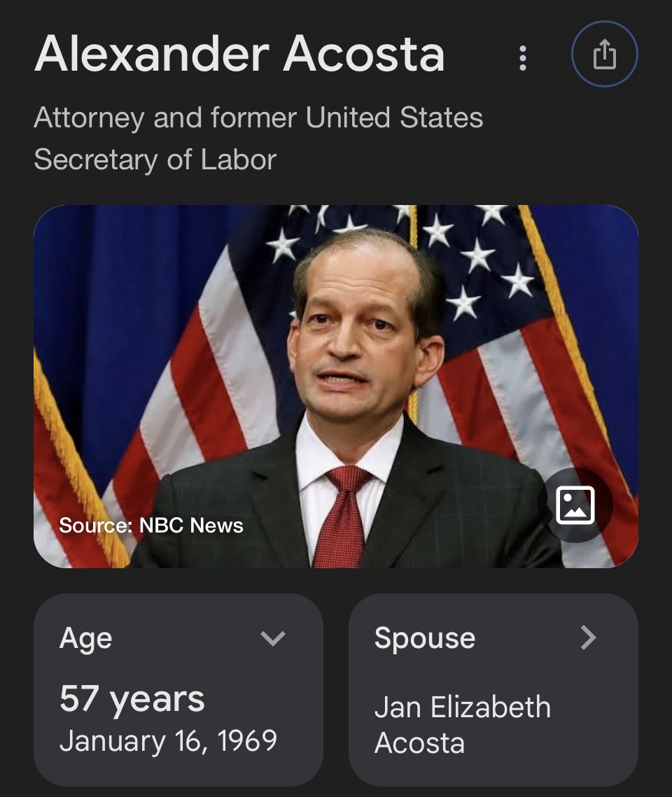The height and width of the screenshot is (797, 672).
Task: Select the '57 years' age value
Action: pyautogui.click(x=132, y=698)
